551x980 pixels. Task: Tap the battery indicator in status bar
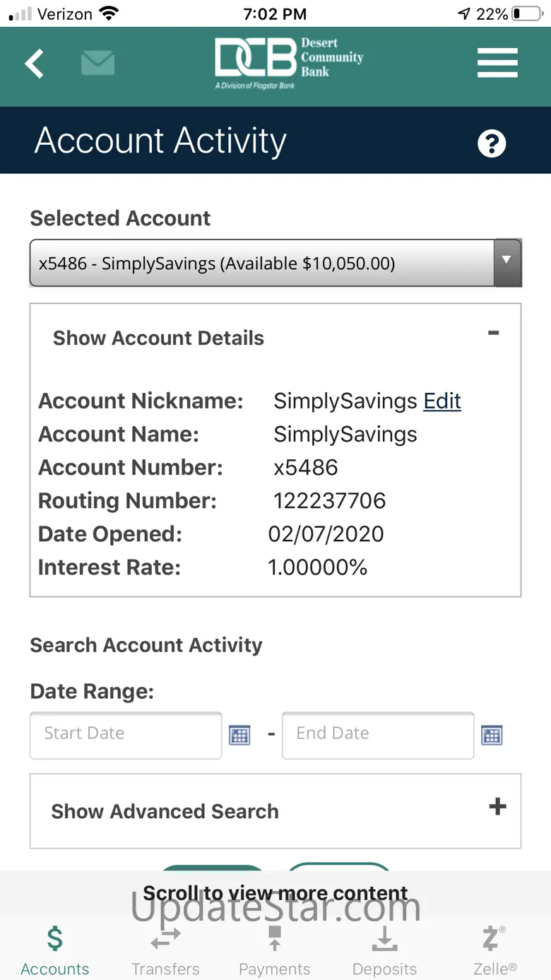526,14
